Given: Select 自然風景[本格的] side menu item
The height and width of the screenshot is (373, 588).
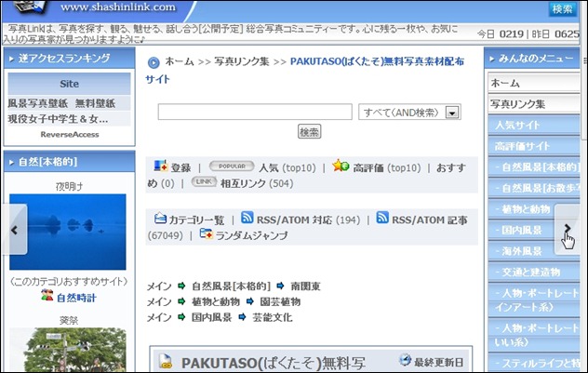Looking at the screenshot, I should (534, 167).
